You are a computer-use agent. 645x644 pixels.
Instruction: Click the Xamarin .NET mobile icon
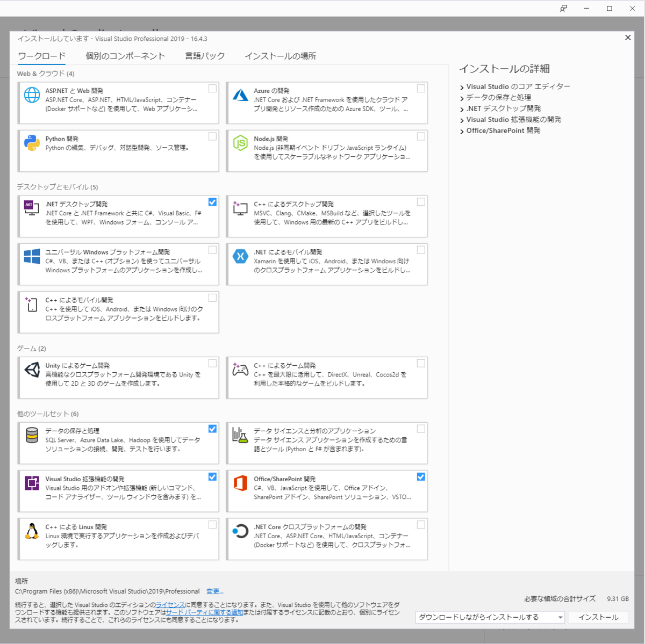240,256
